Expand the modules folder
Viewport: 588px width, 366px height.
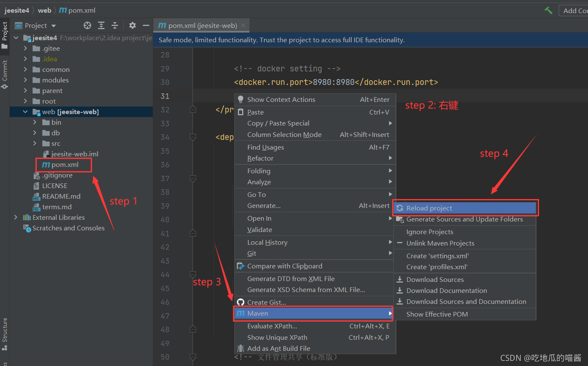tap(25, 80)
